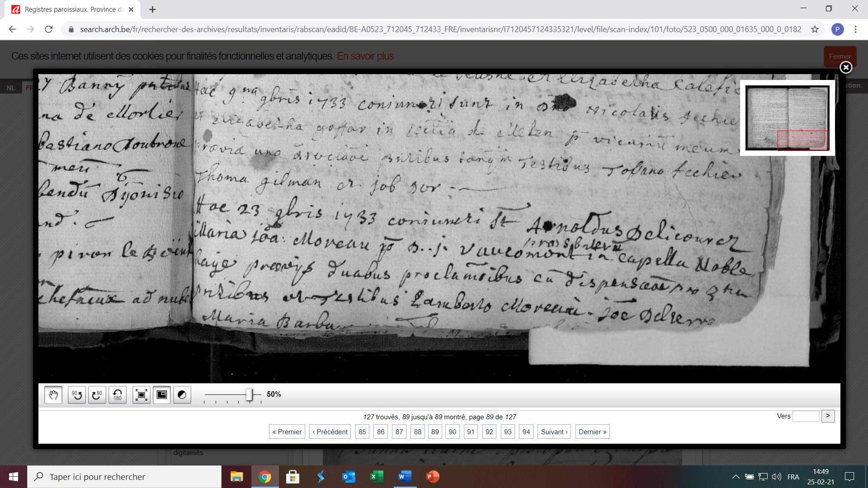Open Excel from the taskbar
The image size is (868, 488).
coord(377,477)
